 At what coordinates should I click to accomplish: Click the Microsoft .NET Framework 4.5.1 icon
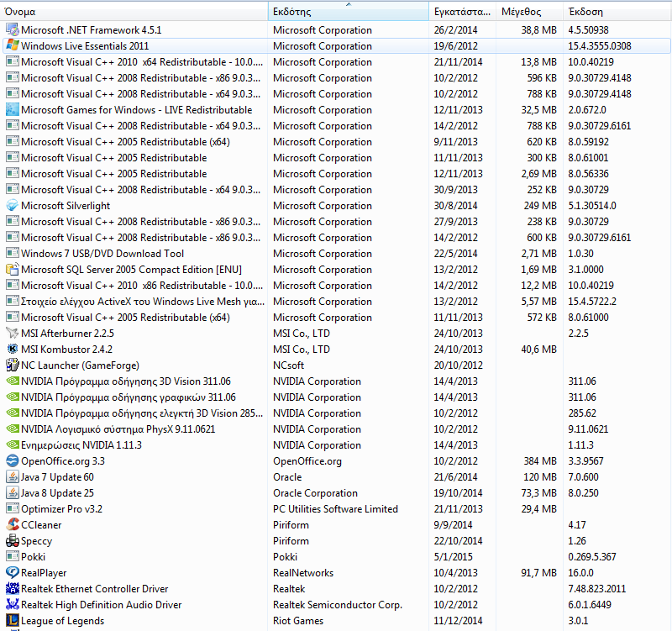(13, 30)
